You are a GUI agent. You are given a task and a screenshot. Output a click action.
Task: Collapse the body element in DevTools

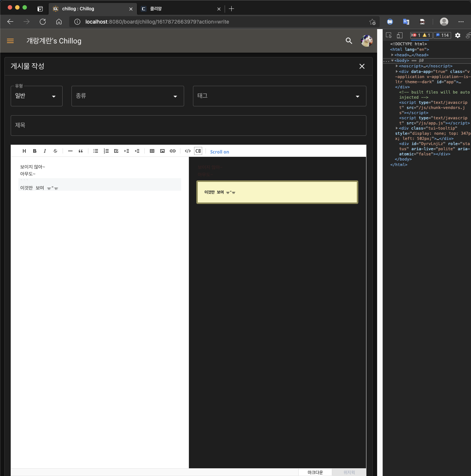point(392,60)
